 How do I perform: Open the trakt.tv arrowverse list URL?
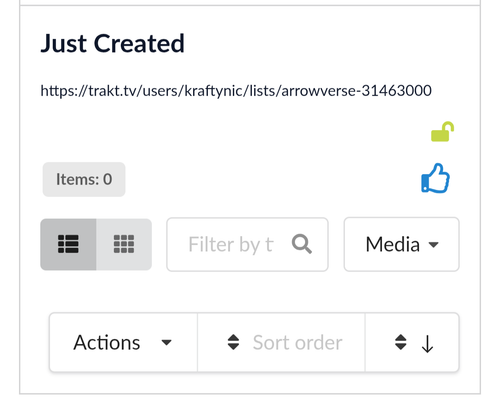pyautogui.click(x=236, y=91)
